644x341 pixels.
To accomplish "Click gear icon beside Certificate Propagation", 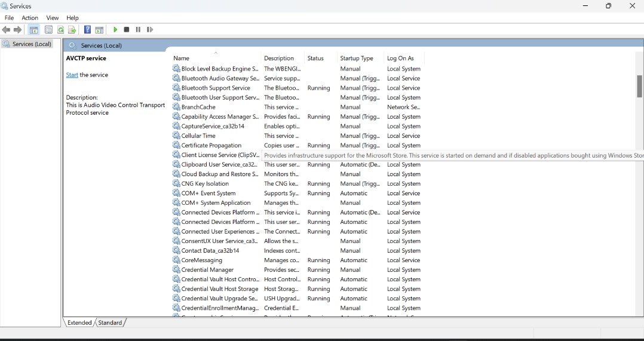I will tap(176, 145).
